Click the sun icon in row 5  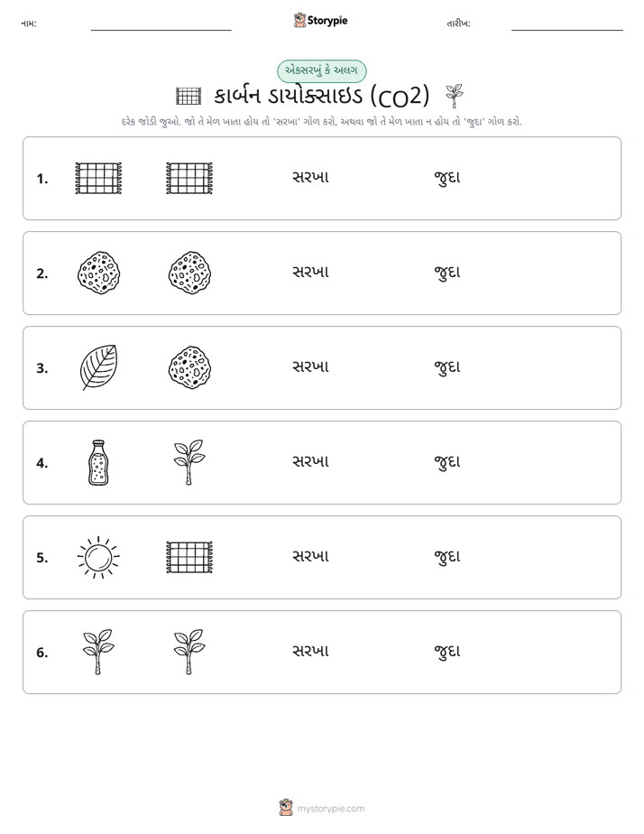pyautogui.click(x=98, y=557)
